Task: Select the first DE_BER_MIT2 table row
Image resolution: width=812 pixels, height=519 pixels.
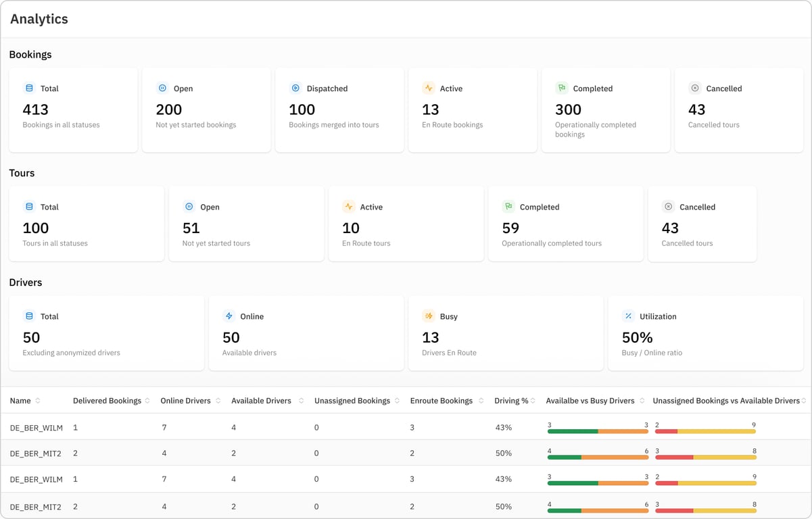Action: [x=406, y=453]
